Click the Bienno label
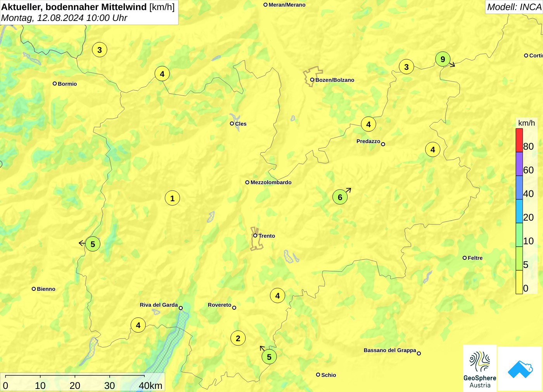Viewport: 543px width, 392px height. pyautogui.click(x=46, y=289)
